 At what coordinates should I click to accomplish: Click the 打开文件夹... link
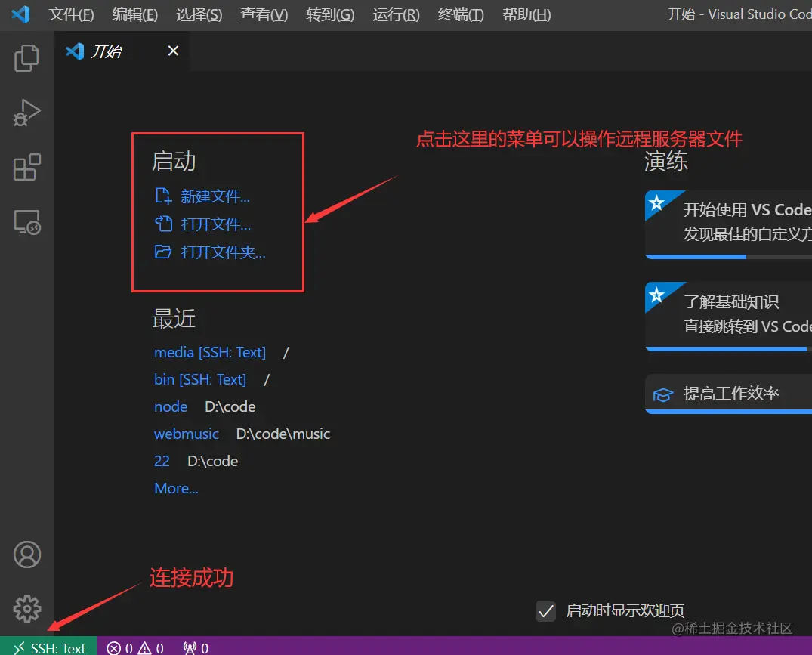[x=223, y=252]
